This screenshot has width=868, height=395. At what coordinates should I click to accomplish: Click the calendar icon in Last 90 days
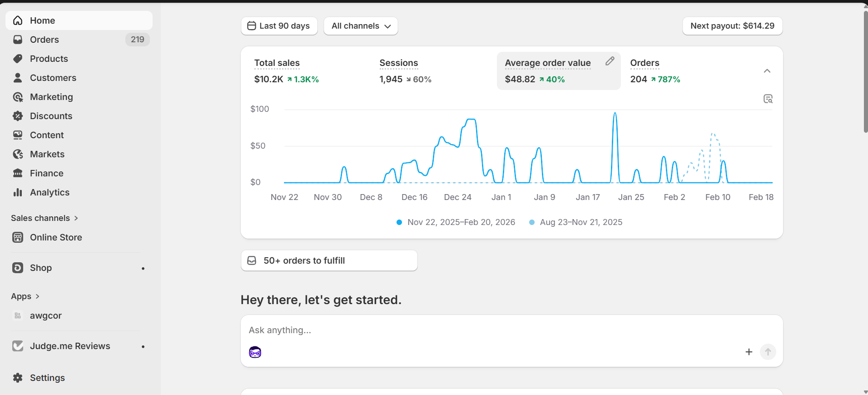[x=252, y=26]
